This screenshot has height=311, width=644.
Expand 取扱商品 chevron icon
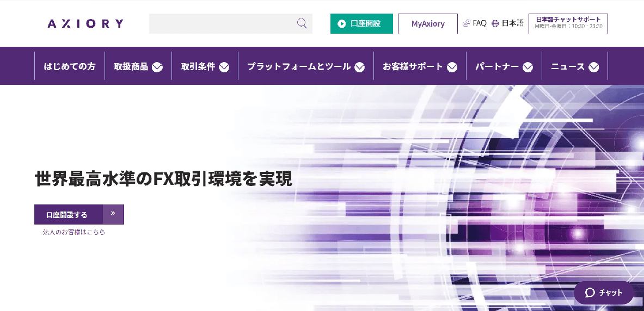(157, 67)
